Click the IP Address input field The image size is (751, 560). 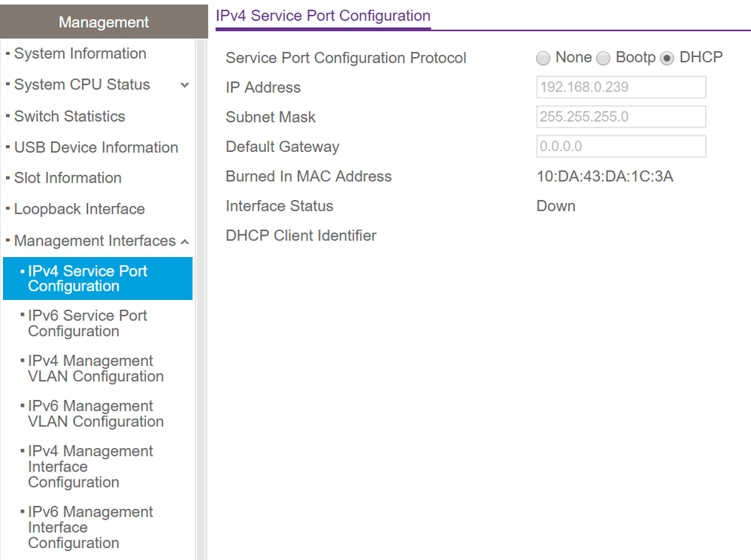pyautogui.click(x=621, y=87)
